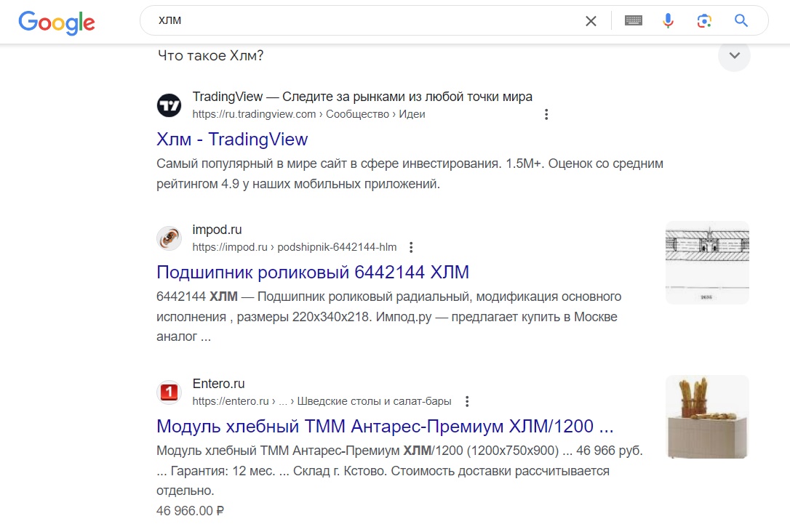
Task: Expand the 'Что такое Хлм?' question chevron
Action: tap(734, 55)
